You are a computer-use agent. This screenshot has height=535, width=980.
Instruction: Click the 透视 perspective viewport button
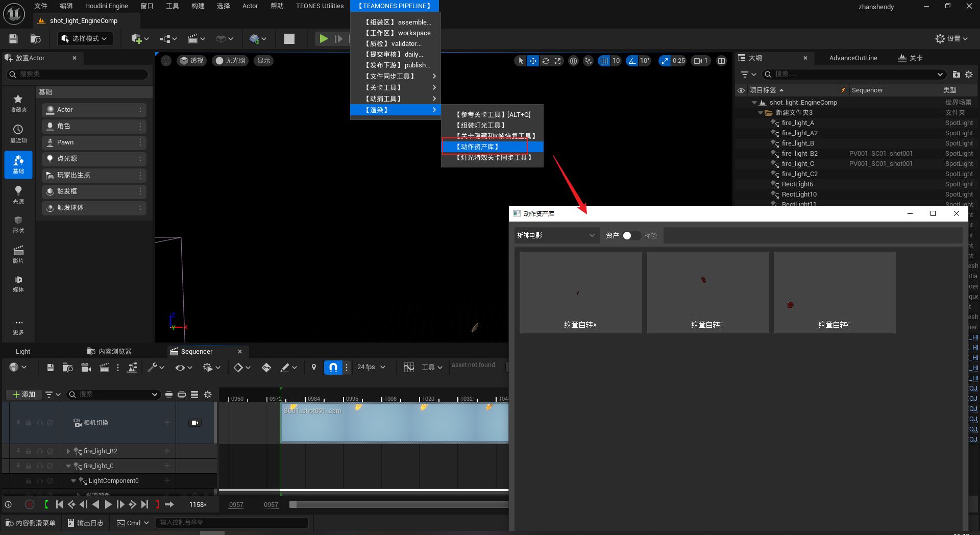click(191, 61)
